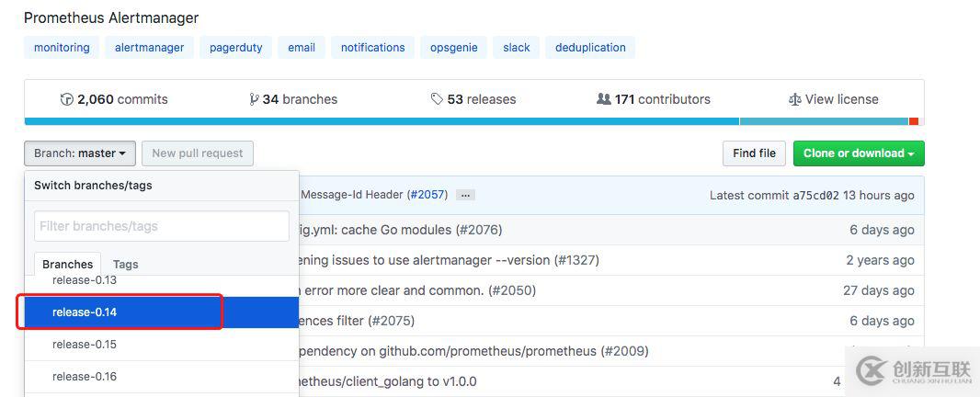Open the Branch: master dropdown

coord(80,153)
